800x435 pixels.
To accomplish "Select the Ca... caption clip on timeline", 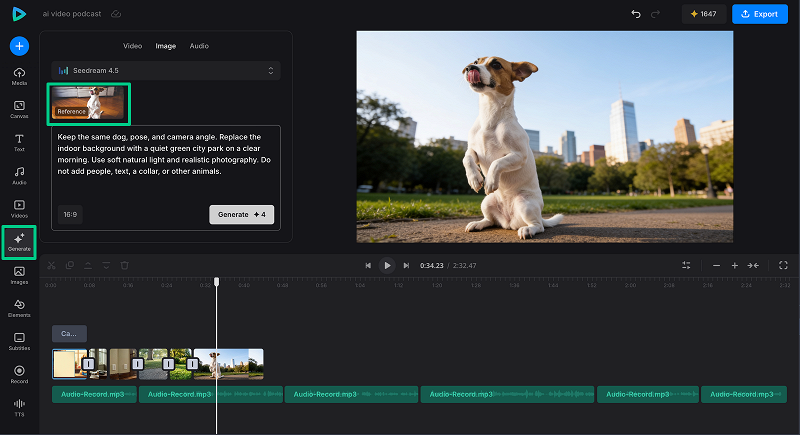I will [69, 334].
